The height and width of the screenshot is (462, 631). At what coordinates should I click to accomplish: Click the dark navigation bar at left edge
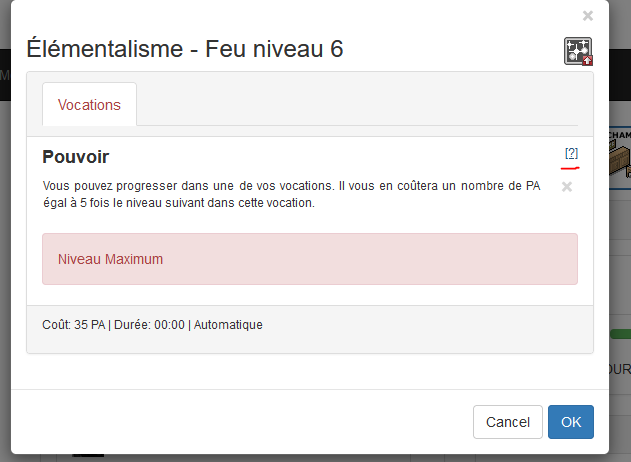[x=4, y=75]
